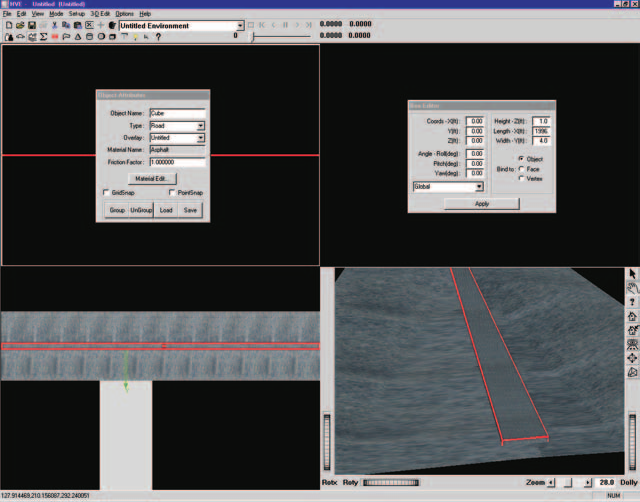Click the home view icon in 3D viewer
Screen dimensions: 640x502
[632, 316]
